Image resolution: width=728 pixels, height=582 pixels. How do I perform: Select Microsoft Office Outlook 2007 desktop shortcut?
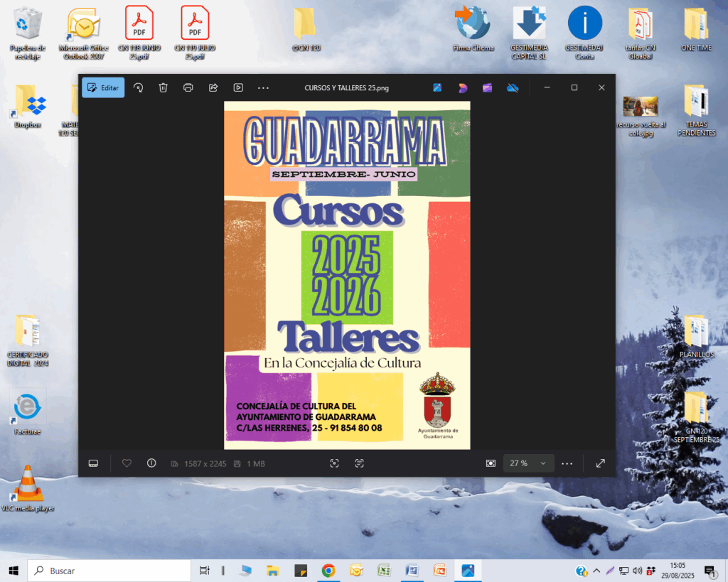[x=84, y=33]
